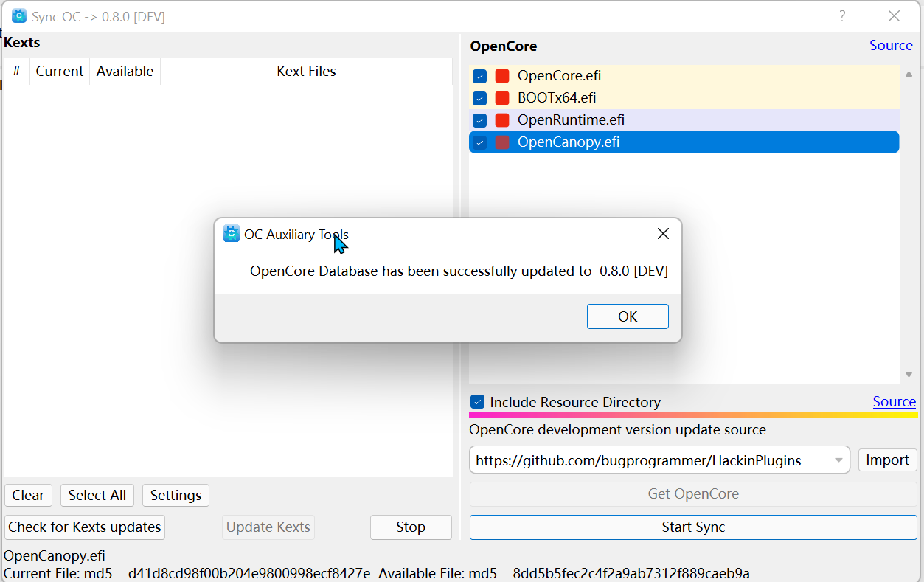The image size is (924, 582).
Task: Click the OC Auxiliary Tools dialog icon
Action: [x=232, y=234]
